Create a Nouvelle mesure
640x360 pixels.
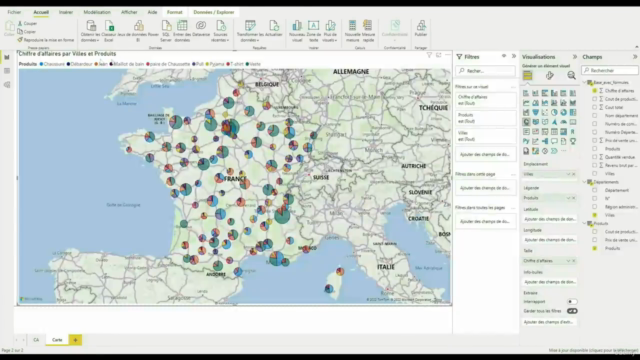point(352,31)
